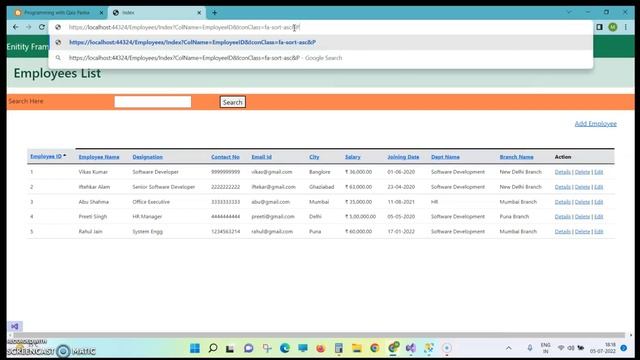Open Details for Vikas Kumar
The image size is (640, 360).
point(562,172)
